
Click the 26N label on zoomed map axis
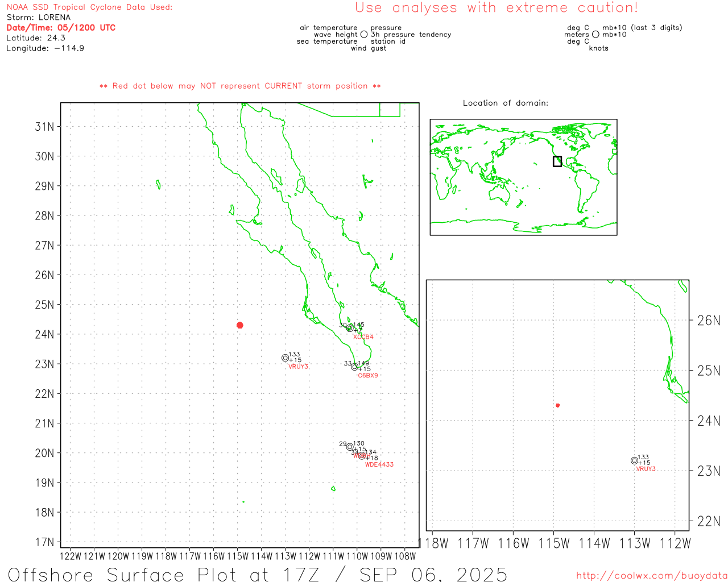pos(709,321)
